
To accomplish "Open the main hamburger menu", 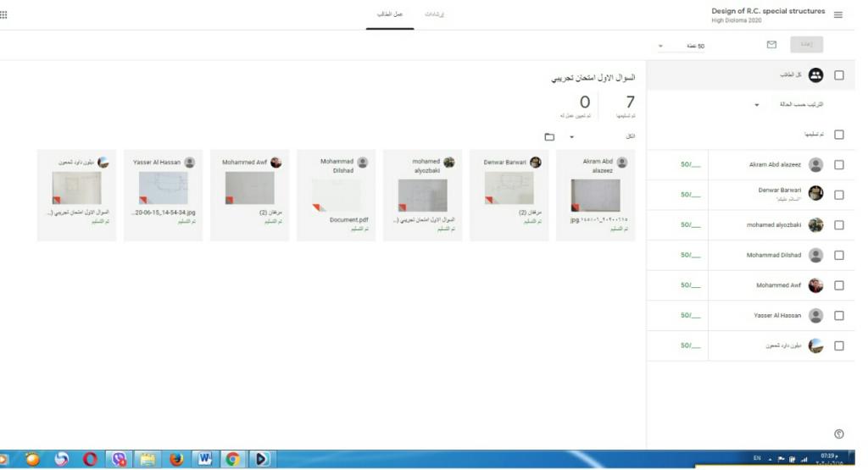I will coord(838,15).
